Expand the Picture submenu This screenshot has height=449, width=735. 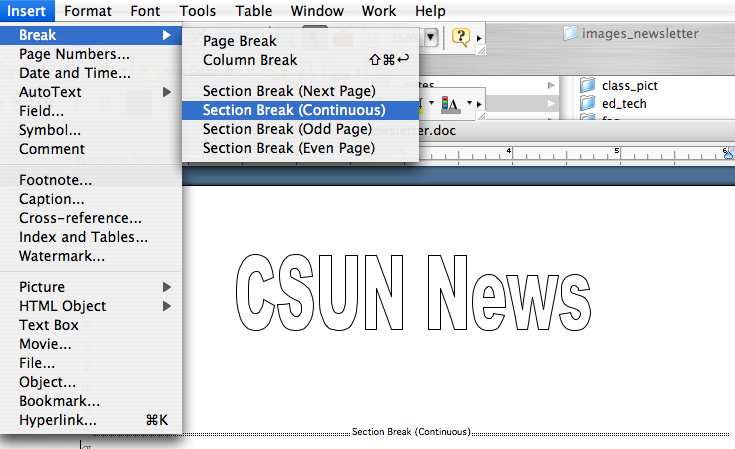pyautogui.click(x=91, y=287)
